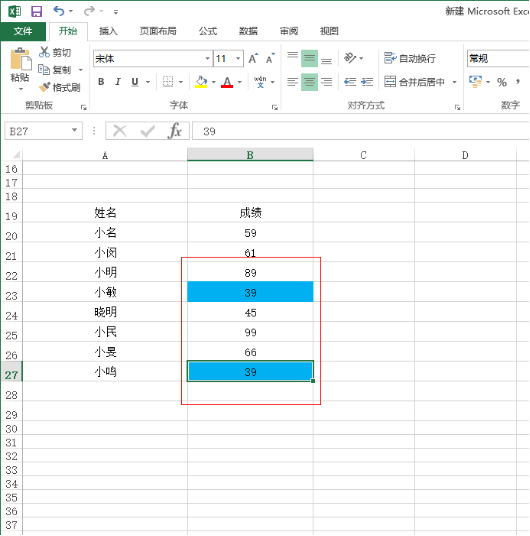The height and width of the screenshot is (536, 530).
Task: Click 合并后居中 merge and center
Action: 414,82
